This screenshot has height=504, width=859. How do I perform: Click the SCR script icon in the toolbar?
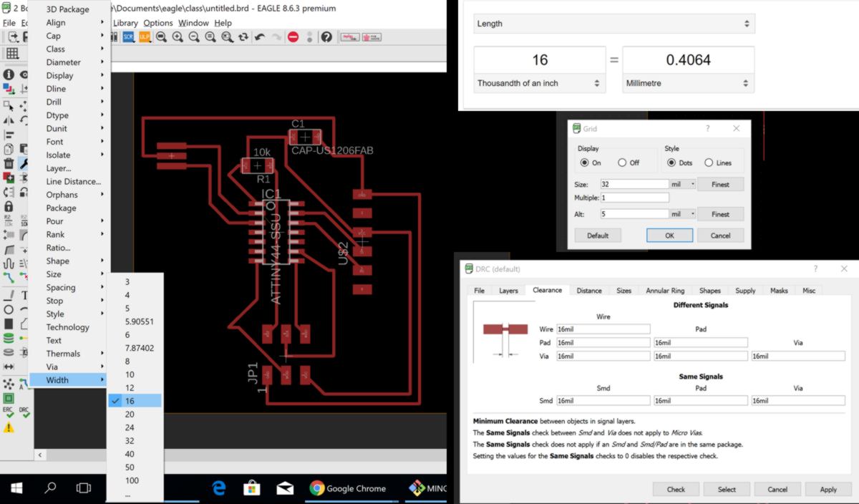tap(128, 37)
